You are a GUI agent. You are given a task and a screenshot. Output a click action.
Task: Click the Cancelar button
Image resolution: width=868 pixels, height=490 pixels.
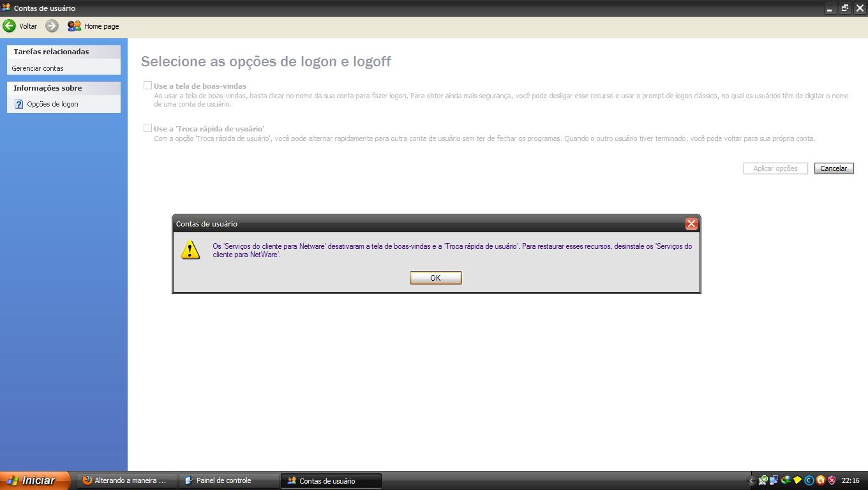coord(834,168)
